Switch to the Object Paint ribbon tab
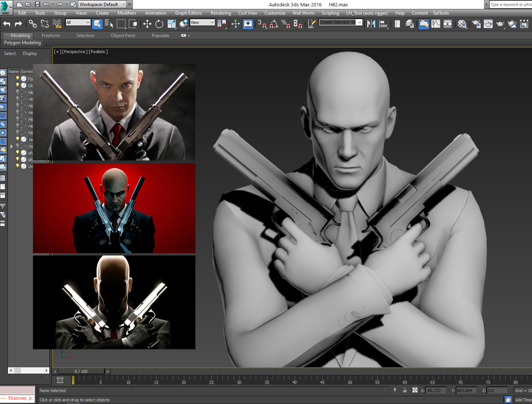 coord(123,35)
